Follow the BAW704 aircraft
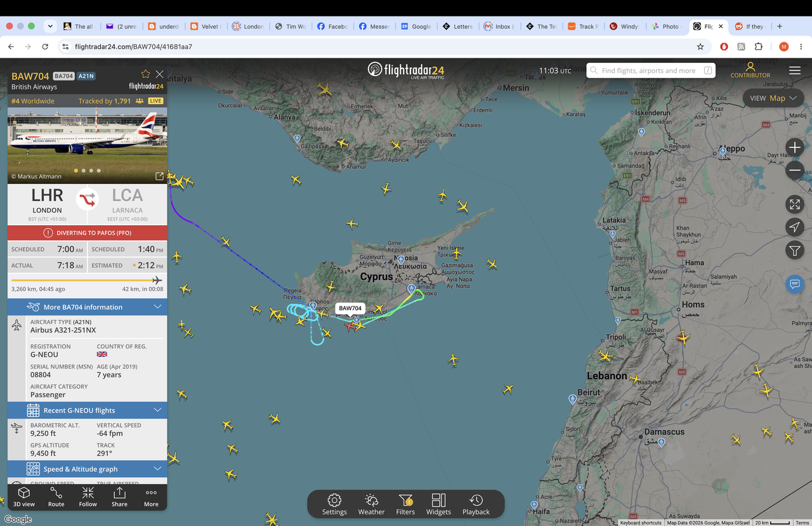 pyautogui.click(x=88, y=496)
